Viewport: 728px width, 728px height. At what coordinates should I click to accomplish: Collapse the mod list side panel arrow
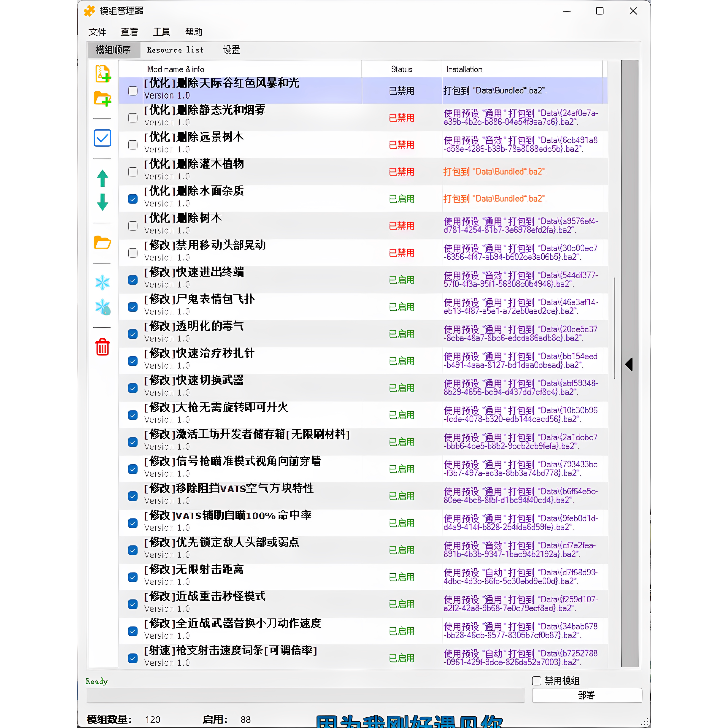tap(629, 364)
